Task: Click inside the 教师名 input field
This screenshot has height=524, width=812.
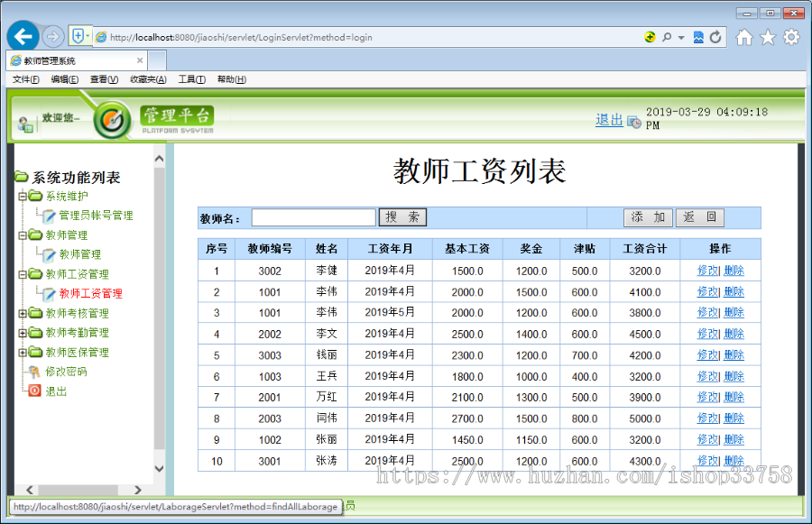Action: [313, 216]
